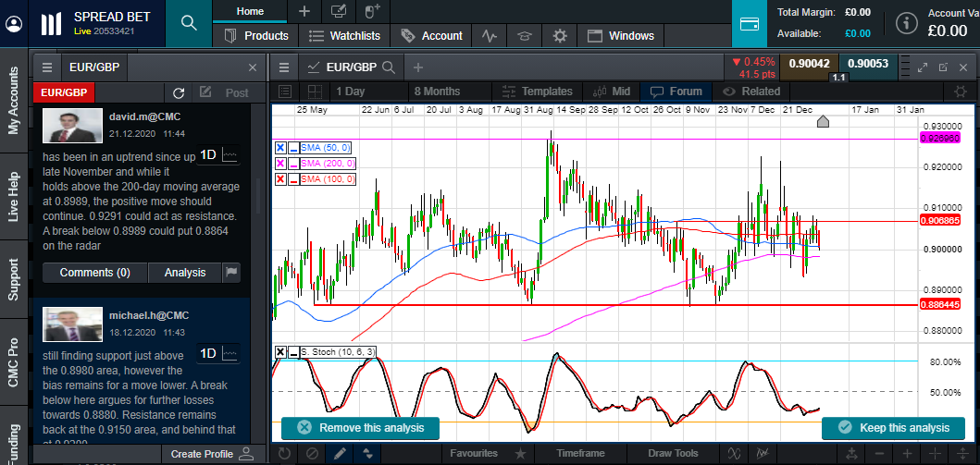Click Remove this analysis button
This screenshot has height=465, width=980.
[x=359, y=428]
